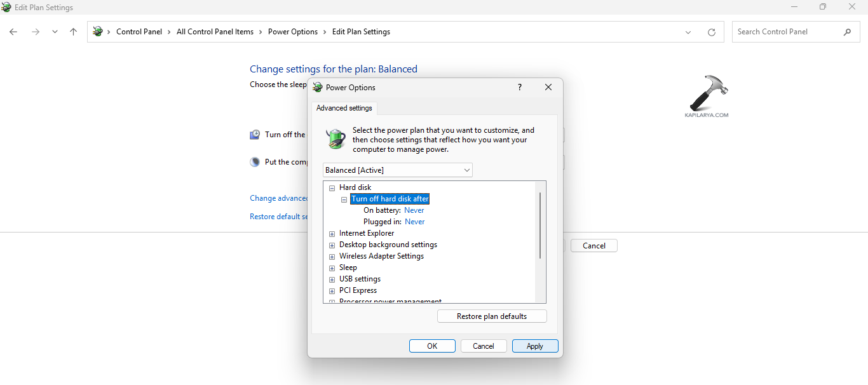Click the Forward navigation arrow
The width and height of the screenshot is (868, 385).
tap(36, 31)
